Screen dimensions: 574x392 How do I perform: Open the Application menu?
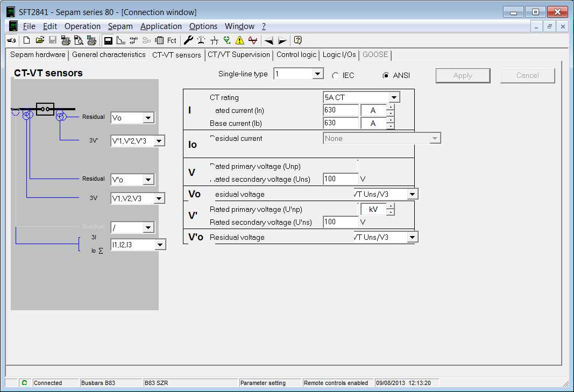(161, 26)
